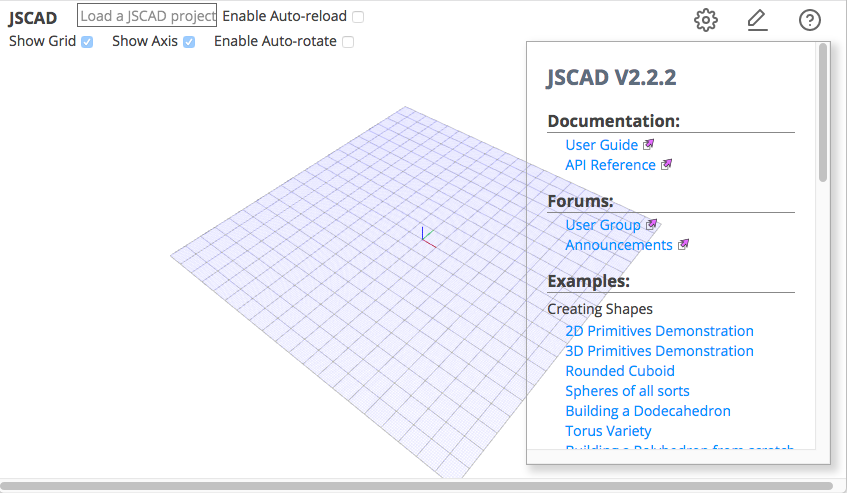Image resolution: width=847 pixels, height=493 pixels.
Task: Click the Load a JSCAD project field
Action: [x=147, y=16]
